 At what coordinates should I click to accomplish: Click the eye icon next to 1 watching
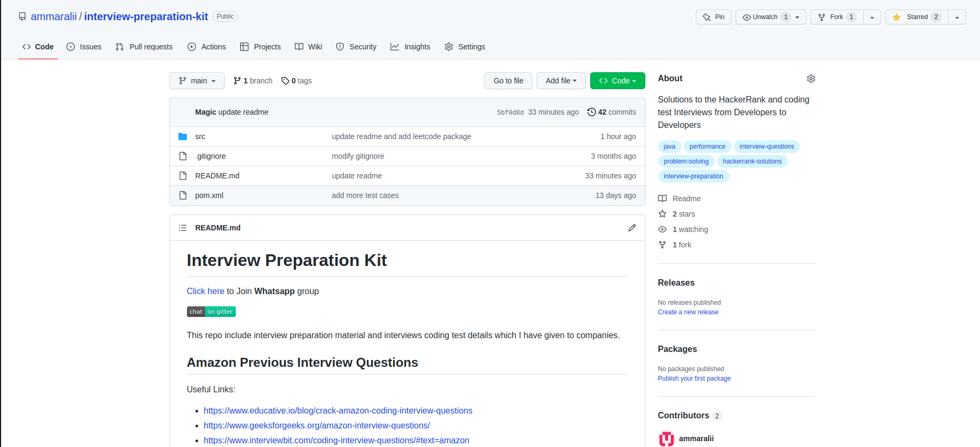click(662, 229)
